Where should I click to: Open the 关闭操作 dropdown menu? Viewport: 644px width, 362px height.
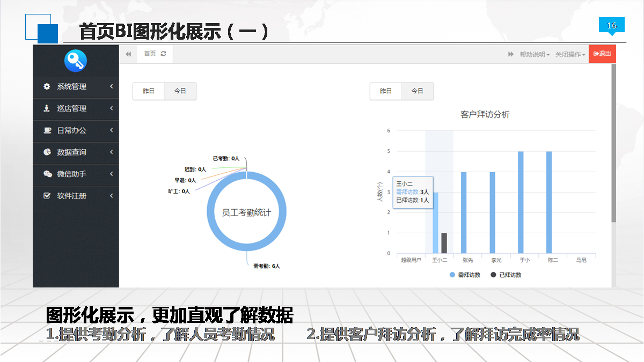pos(570,54)
